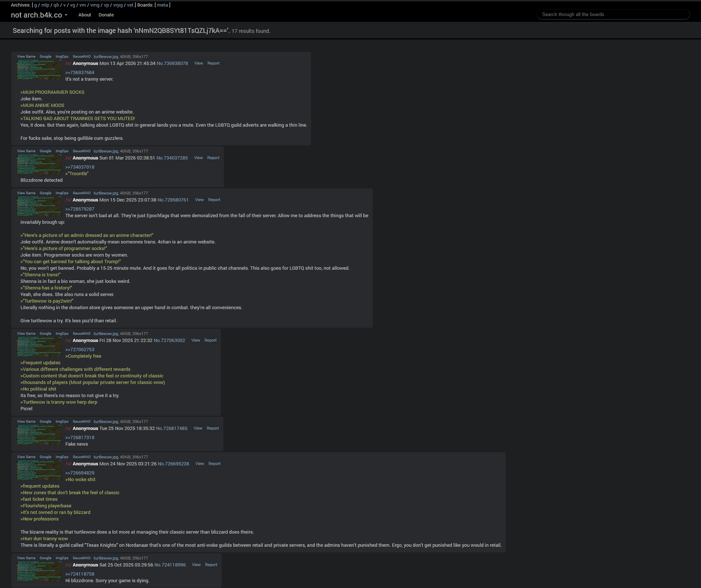Open the /mlp/ archive link

pyautogui.click(x=45, y=5)
